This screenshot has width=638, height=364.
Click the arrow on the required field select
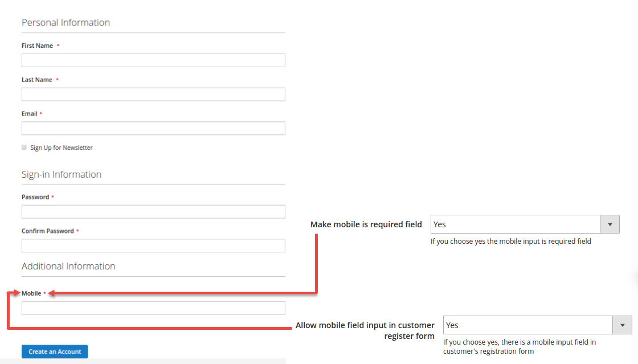click(x=610, y=224)
